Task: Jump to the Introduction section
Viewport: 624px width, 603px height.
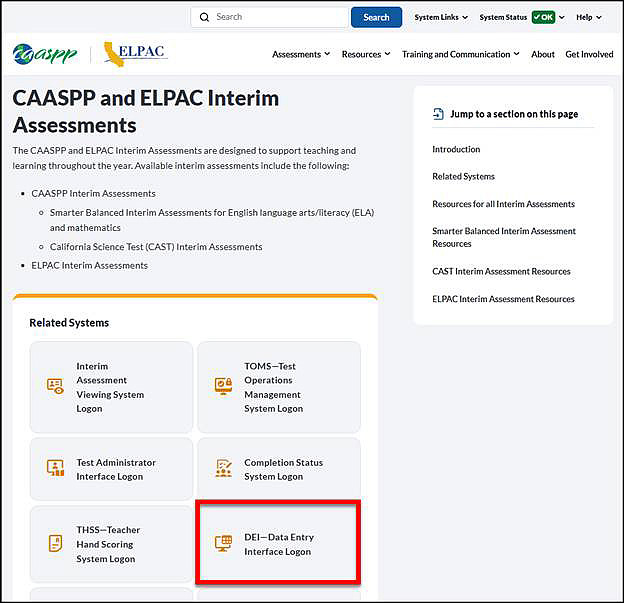Action: click(x=456, y=149)
